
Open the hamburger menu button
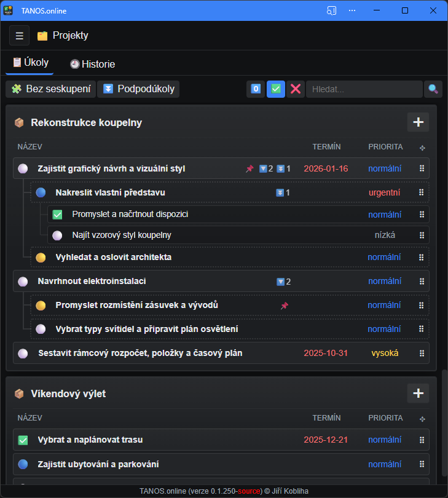pyautogui.click(x=19, y=36)
